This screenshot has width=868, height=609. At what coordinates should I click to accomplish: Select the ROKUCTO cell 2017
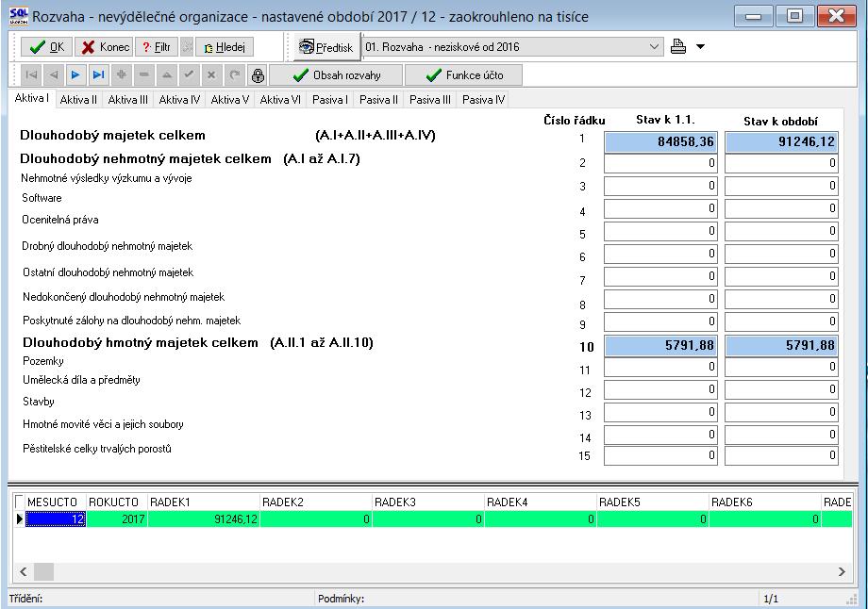pyautogui.click(x=117, y=519)
